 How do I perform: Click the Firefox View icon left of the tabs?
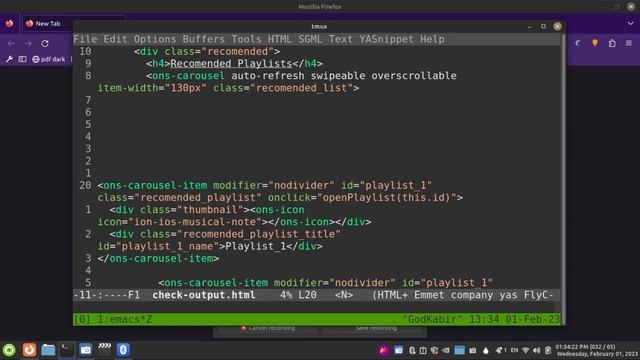point(9,24)
